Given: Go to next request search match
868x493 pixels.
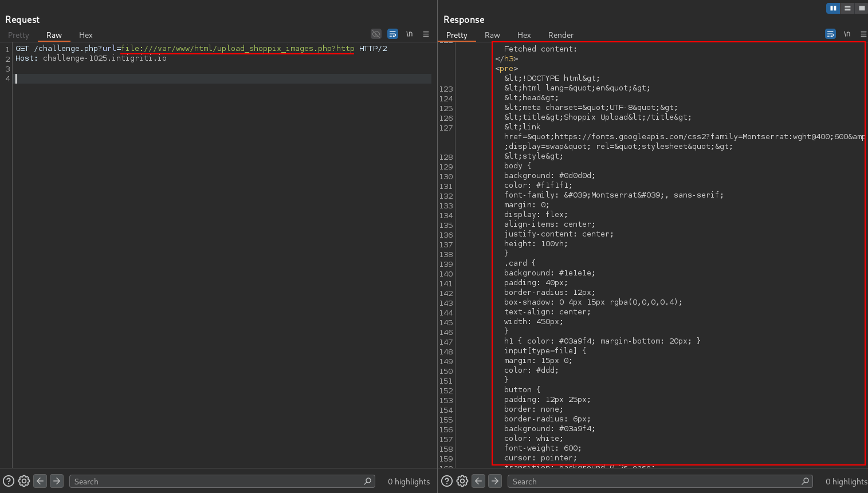Looking at the screenshot, I should 57,482.
